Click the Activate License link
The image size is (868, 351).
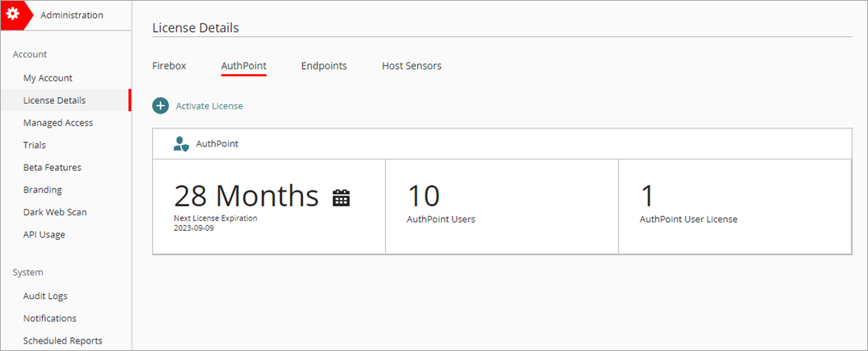pos(209,106)
